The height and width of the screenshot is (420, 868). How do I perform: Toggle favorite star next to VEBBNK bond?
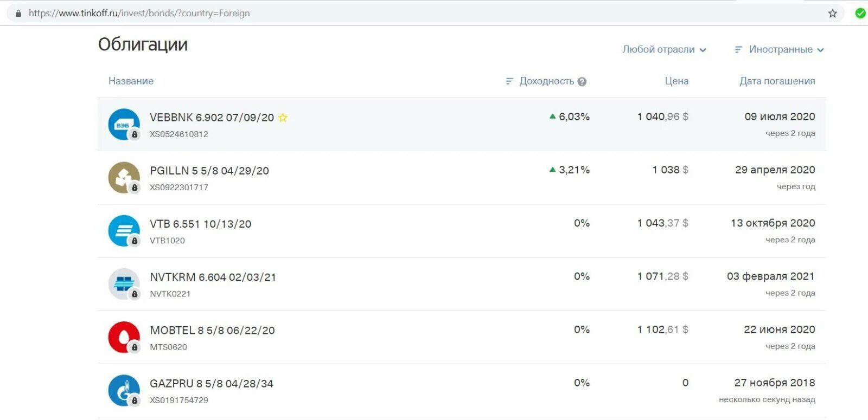tap(283, 117)
